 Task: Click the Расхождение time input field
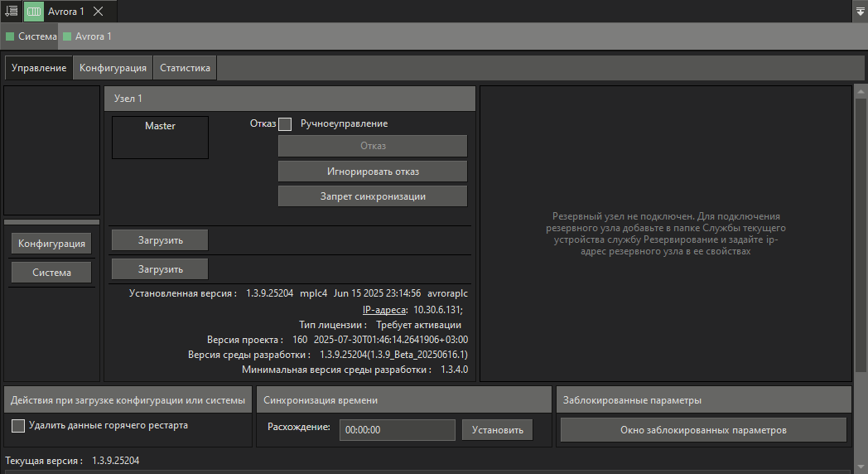[x=397, y=430]
